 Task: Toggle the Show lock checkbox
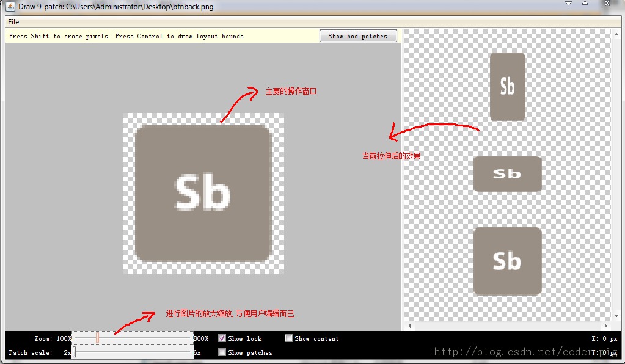pyautogui.click(x=222, y=338)
